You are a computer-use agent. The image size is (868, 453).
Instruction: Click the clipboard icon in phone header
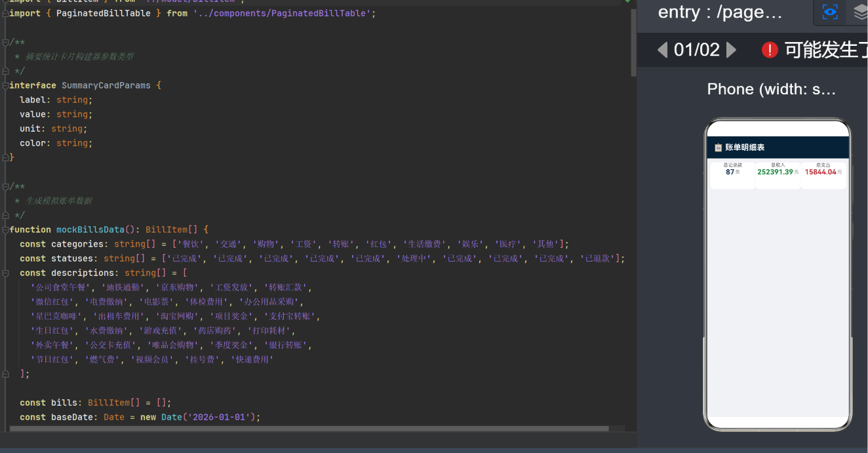[x=718, y=148]
